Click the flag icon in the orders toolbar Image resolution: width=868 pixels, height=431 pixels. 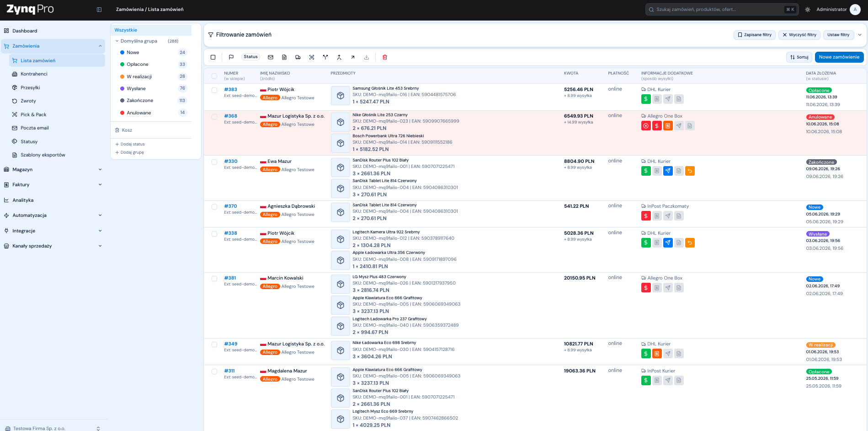click(x=231, y=57)
